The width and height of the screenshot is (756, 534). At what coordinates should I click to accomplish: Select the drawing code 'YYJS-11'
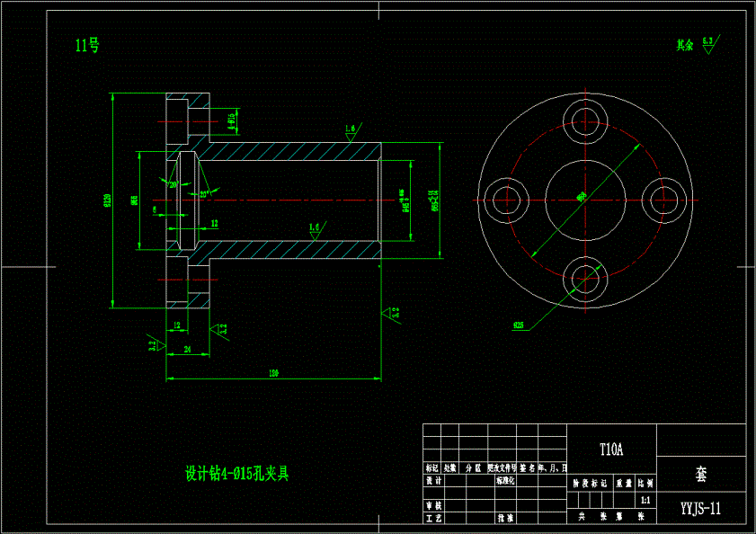point(700,508)
